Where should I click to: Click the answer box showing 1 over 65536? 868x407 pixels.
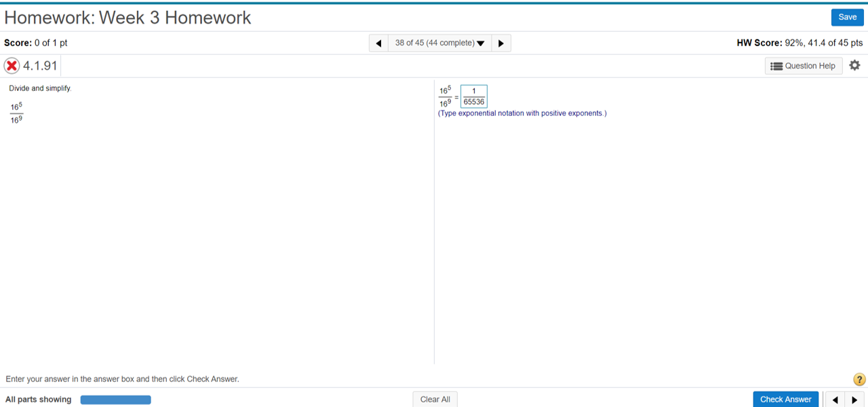pyautogui.click(x=474, y=96)
